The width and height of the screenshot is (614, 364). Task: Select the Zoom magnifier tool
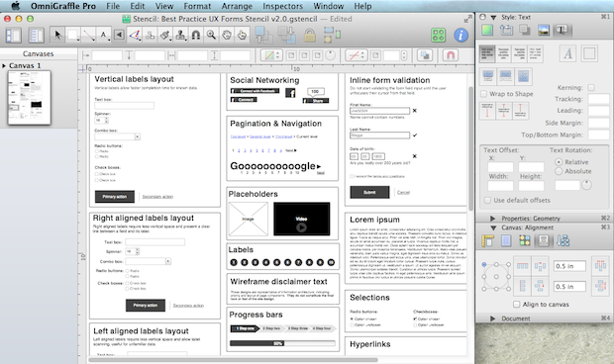[211, 36]
